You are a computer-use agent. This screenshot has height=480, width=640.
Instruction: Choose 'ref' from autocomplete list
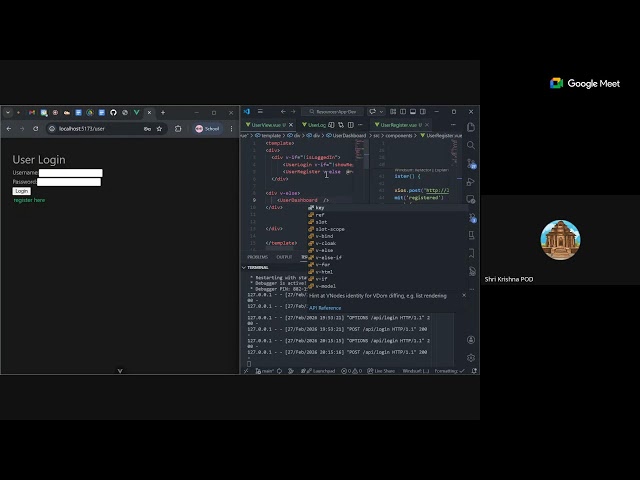(387, 215)
